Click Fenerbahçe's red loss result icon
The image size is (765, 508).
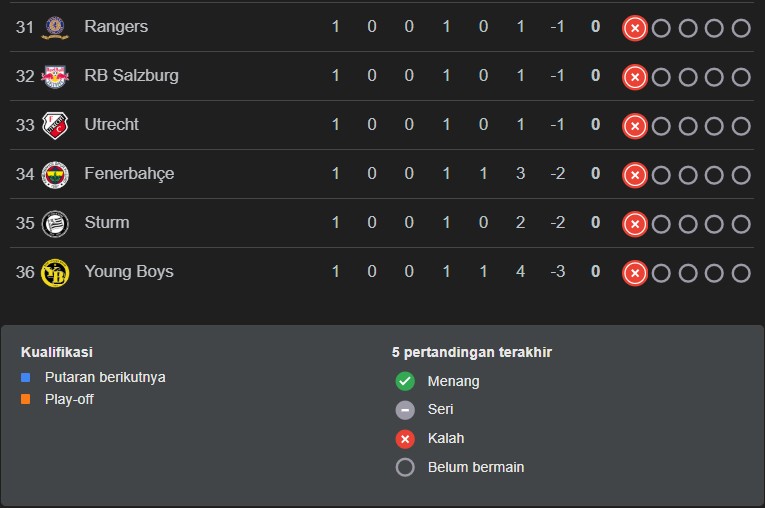[x=634, y=175]
